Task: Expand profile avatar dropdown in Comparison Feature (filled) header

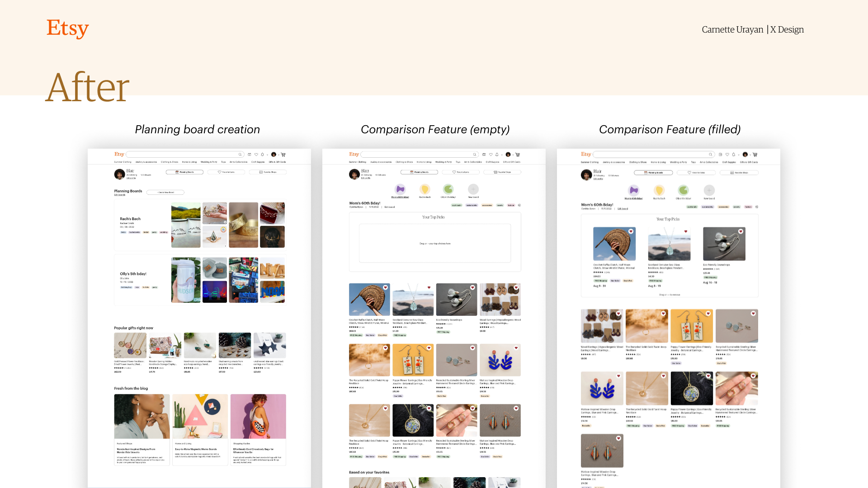Action: tap(750, 155)
